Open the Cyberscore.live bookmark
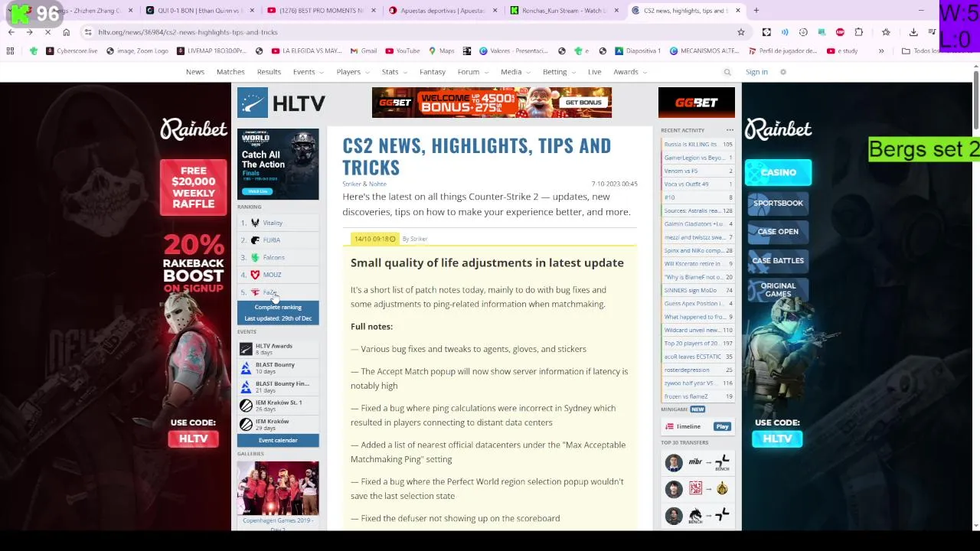The height and width of the screenshot is (551, 980). tap(71, 51)
